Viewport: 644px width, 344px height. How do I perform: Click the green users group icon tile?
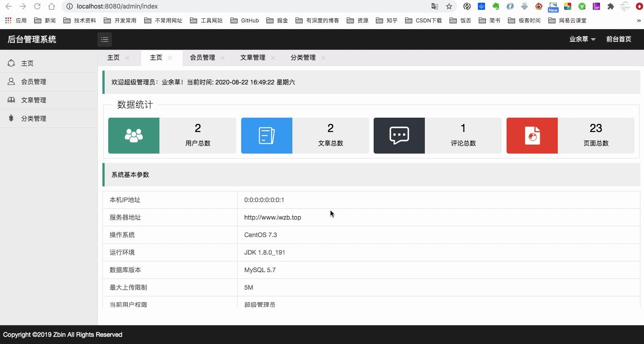134,136
